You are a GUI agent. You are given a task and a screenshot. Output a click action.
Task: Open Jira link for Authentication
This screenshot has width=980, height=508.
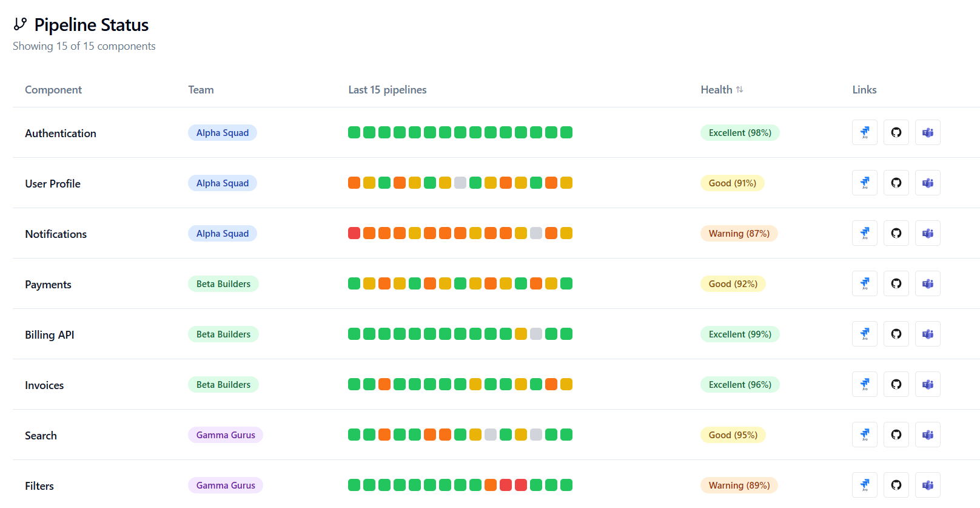pos(865,132)
